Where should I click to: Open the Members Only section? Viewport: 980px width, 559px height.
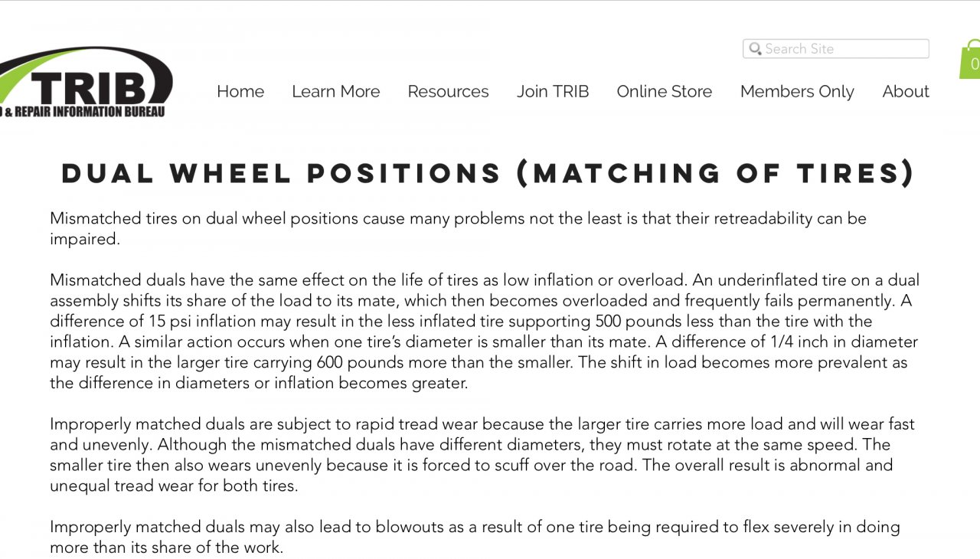(797, 92)
